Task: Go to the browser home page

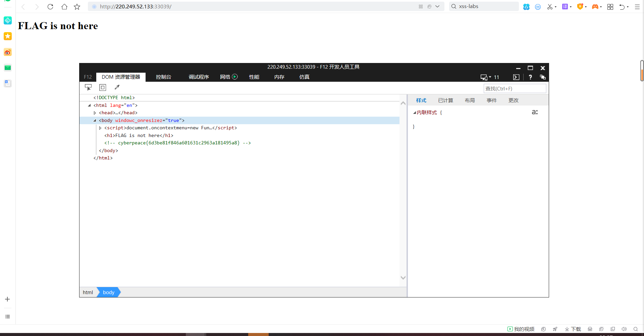Action: point(64,7)
